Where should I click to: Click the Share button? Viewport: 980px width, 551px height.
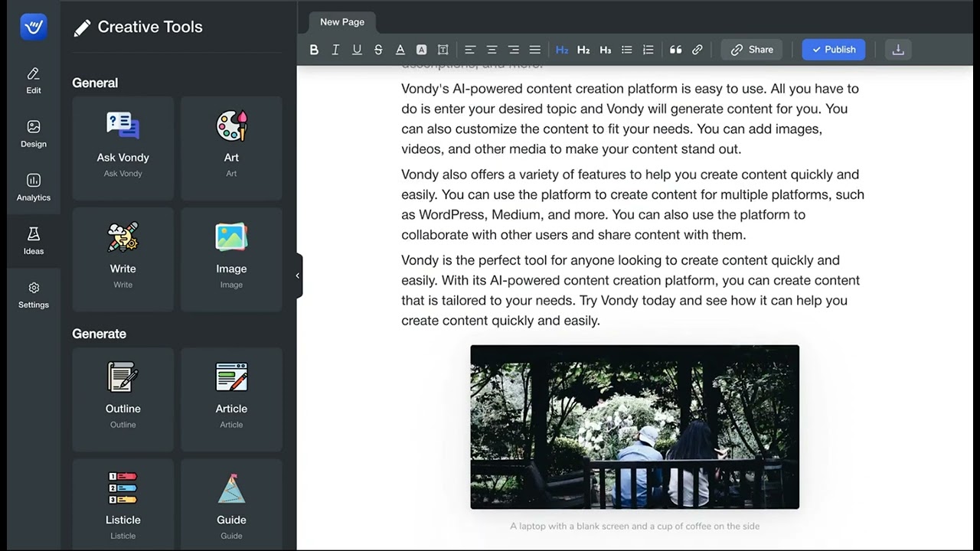pos(751,50)
